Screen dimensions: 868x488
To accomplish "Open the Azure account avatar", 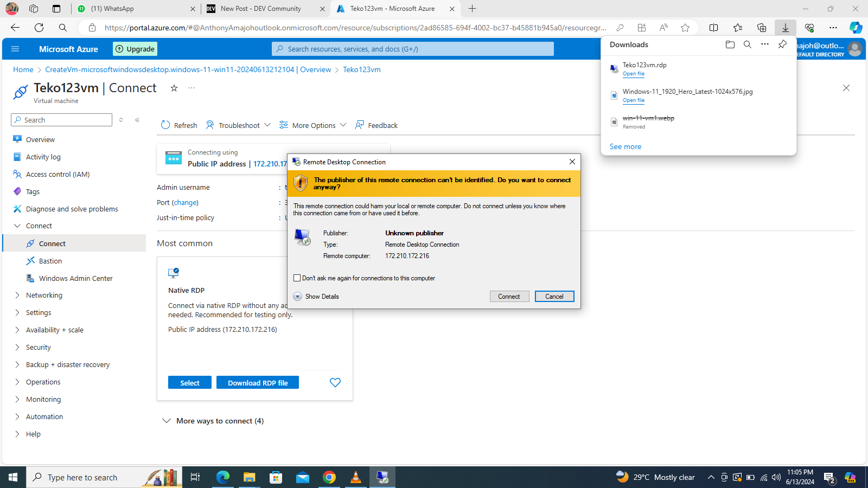I will (855, 49).
